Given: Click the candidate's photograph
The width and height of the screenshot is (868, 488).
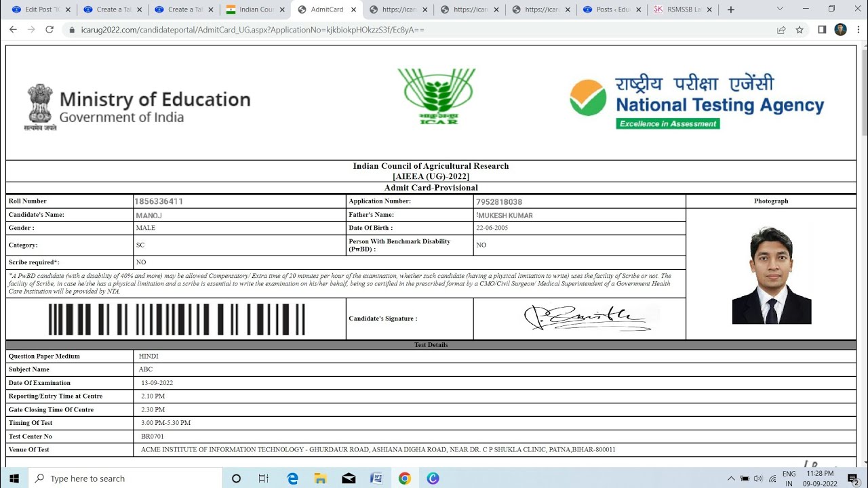Looking at the screenshot, I should point(772,275).
